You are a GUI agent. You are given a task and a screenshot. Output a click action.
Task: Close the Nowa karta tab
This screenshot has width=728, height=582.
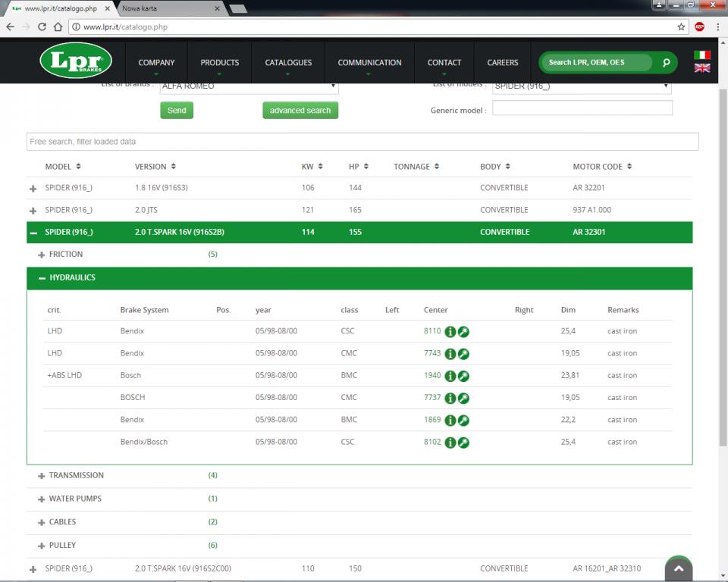click(217, 8)
